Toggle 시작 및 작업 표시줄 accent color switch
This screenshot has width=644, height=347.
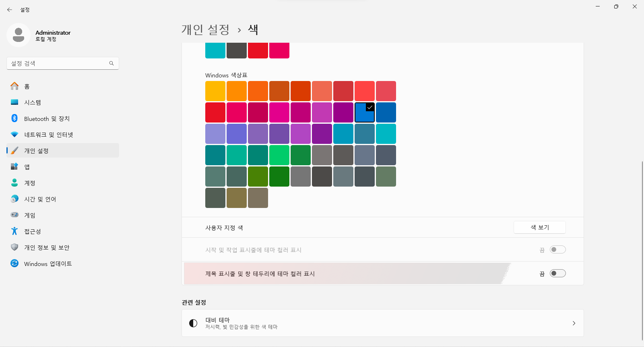point(558,249)
